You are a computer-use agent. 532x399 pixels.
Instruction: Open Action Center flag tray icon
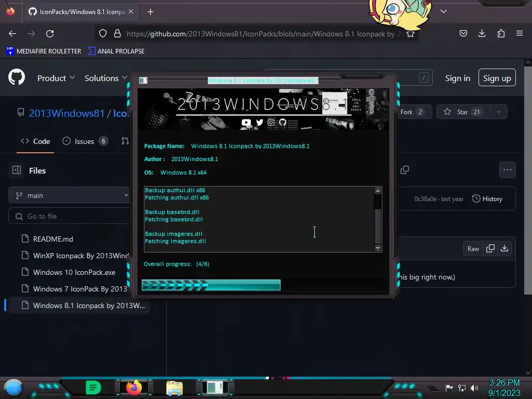(x=449, y=388)
